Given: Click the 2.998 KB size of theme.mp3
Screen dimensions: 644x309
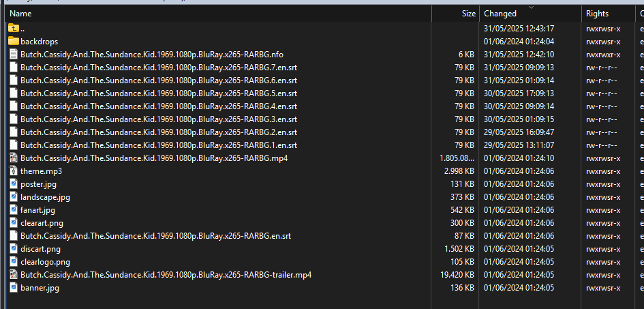Looking at the screenshot, I should [x=461, y=171].
